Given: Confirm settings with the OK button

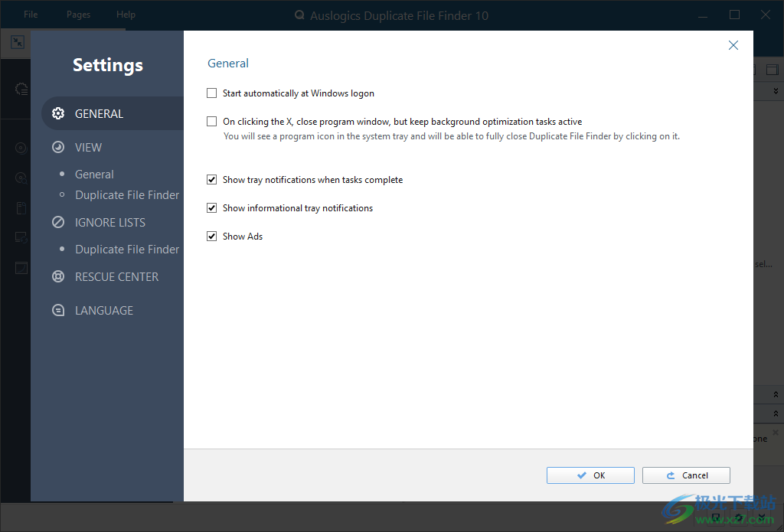Looking at the screenshot, I should tap(590, 475).
